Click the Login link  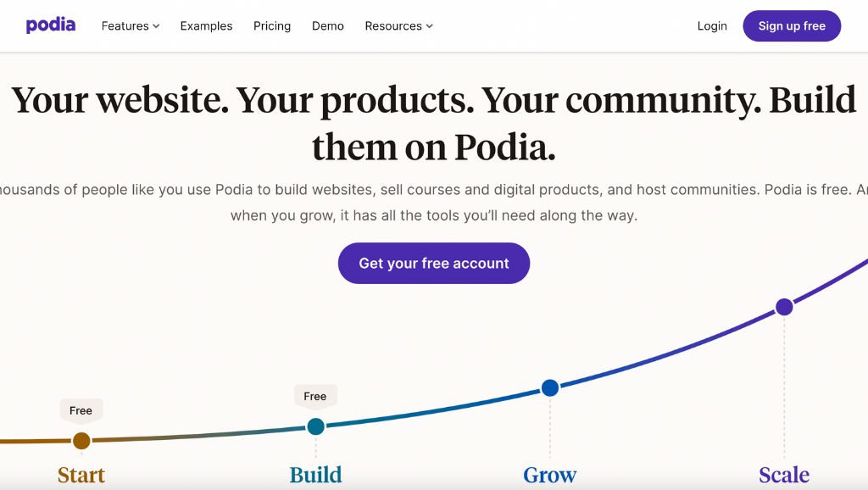[x=712, y=26]
